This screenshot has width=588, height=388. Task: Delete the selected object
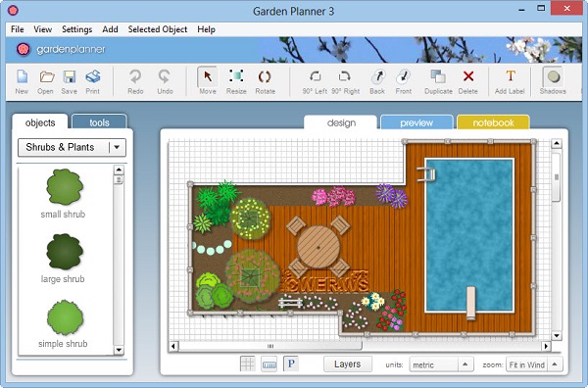click(468, 81)
